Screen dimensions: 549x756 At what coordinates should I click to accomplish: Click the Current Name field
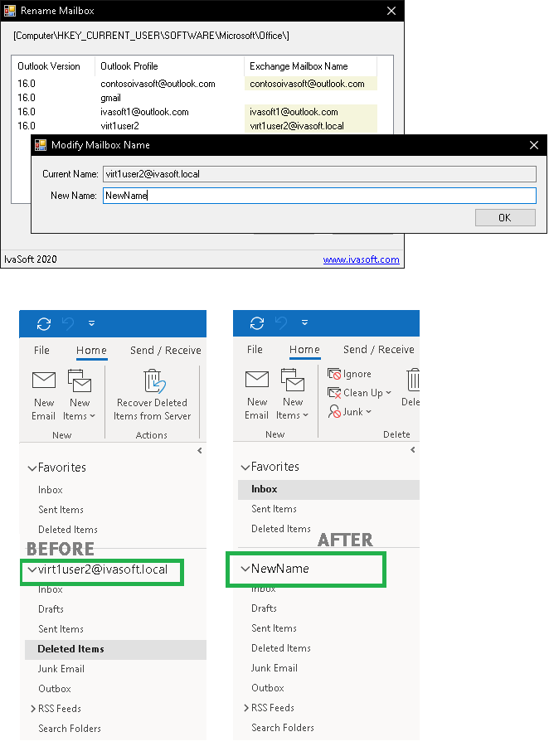(319, 174)
